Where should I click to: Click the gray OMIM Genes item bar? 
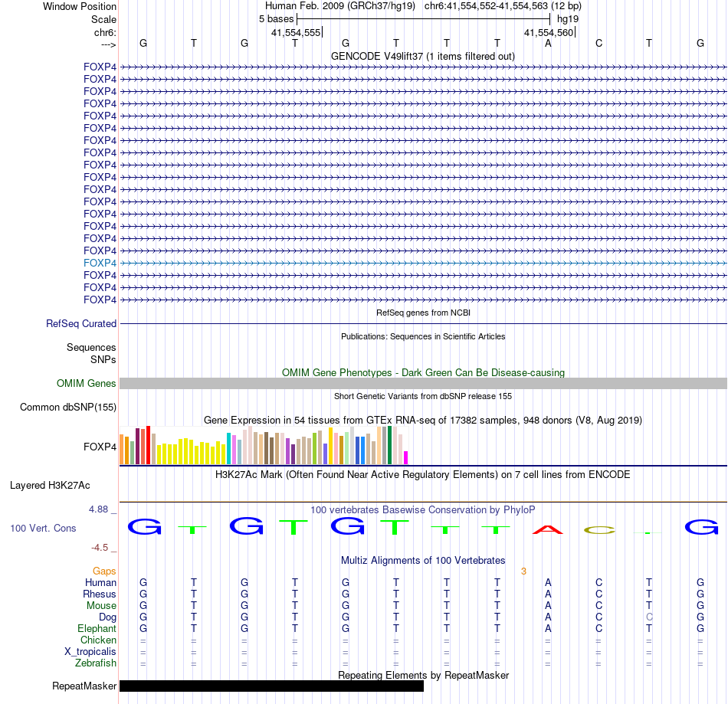point(423,383)
